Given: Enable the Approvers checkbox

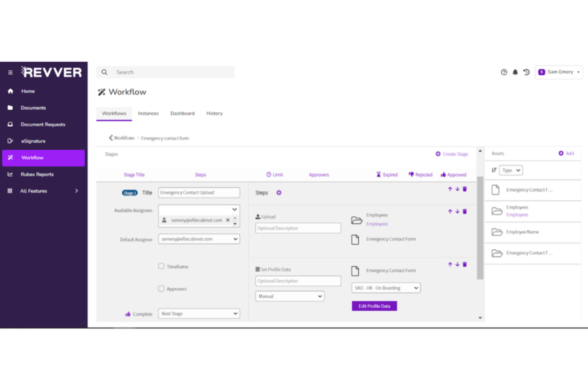Looking at the screenshot, I should [x=161, y=289].
